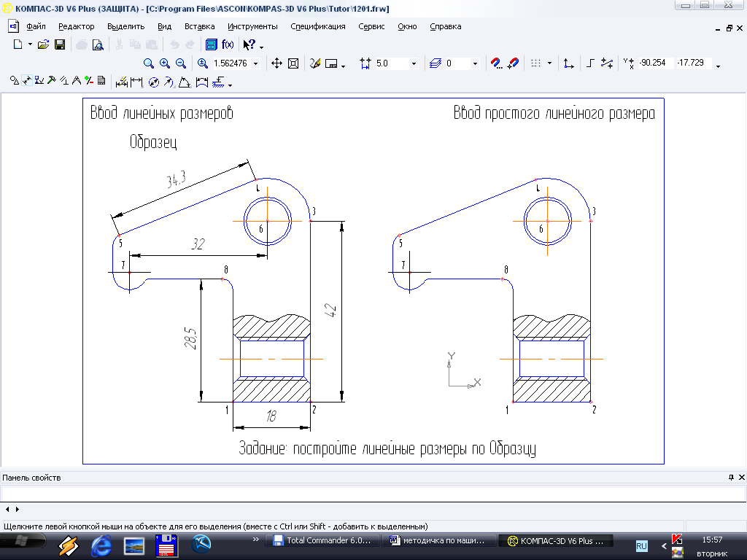Select the diametral dimension tool
Viewport: 747px width, 560px height.
coord(153,82)
